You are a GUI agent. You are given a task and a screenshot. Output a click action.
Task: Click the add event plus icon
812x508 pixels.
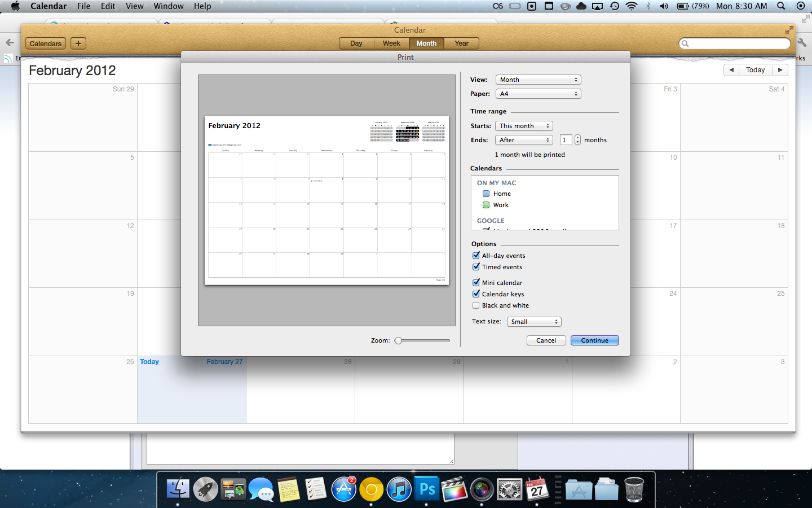[78, 43]
